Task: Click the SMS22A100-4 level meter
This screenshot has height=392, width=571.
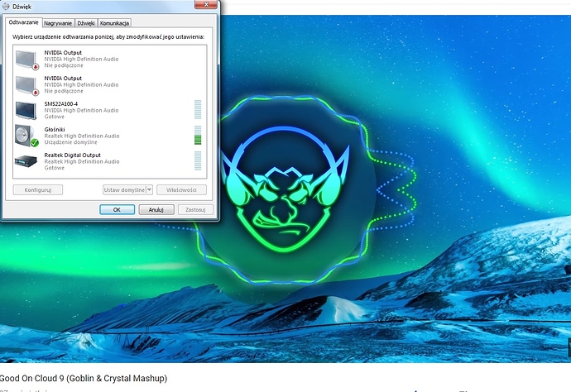Action: click(x=198, y=109)
